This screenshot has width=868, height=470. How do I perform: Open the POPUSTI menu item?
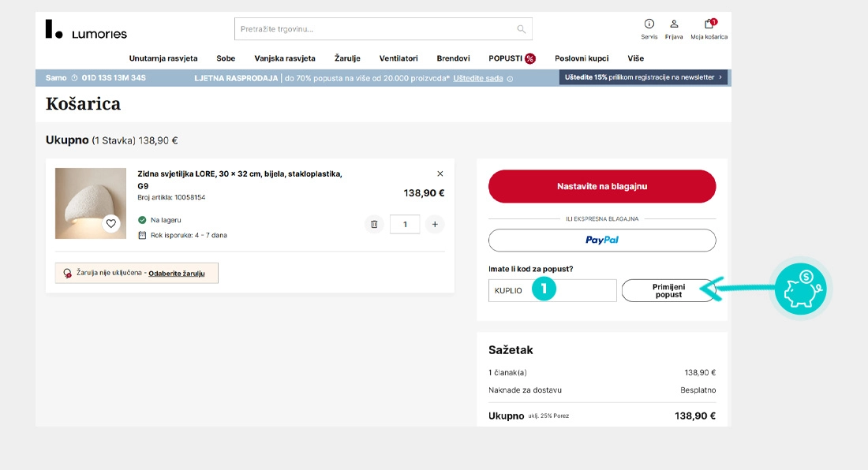tap(505, 58)
